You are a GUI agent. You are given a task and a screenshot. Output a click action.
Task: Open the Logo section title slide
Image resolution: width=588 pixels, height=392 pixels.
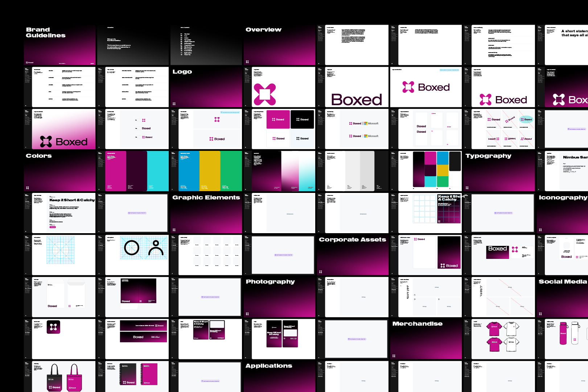click(206, 87)
